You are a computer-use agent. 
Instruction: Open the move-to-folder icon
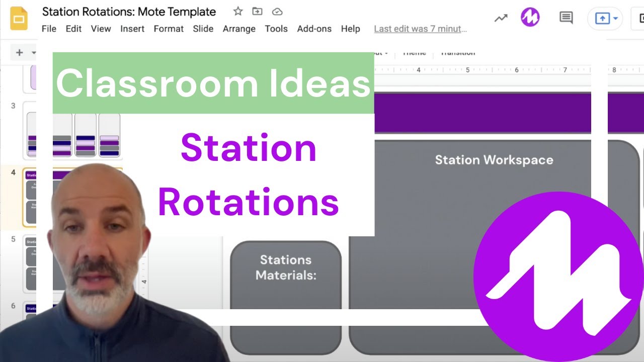pos(257,12)
